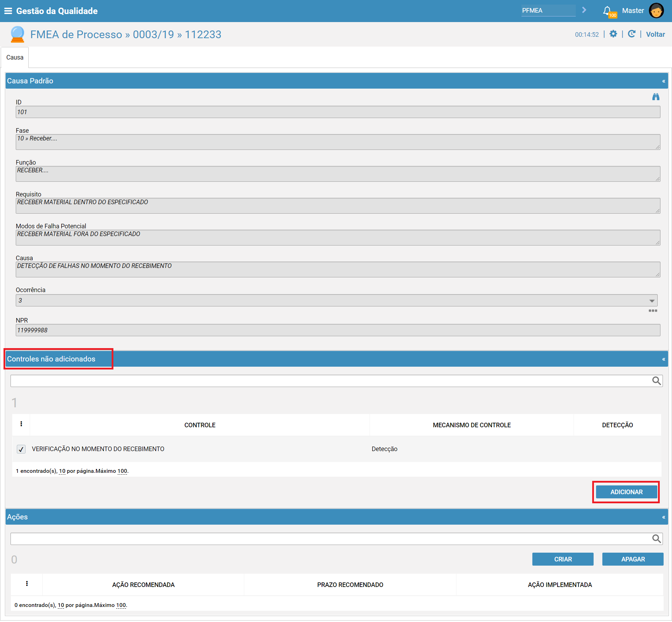Sort by CONTROLE column header

(x=200, y=425)
